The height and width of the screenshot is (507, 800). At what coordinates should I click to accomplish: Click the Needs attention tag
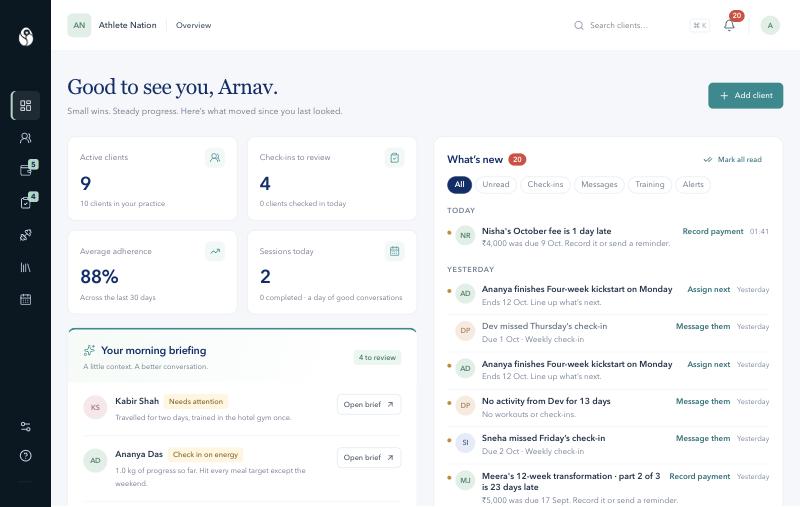point(196,401)
